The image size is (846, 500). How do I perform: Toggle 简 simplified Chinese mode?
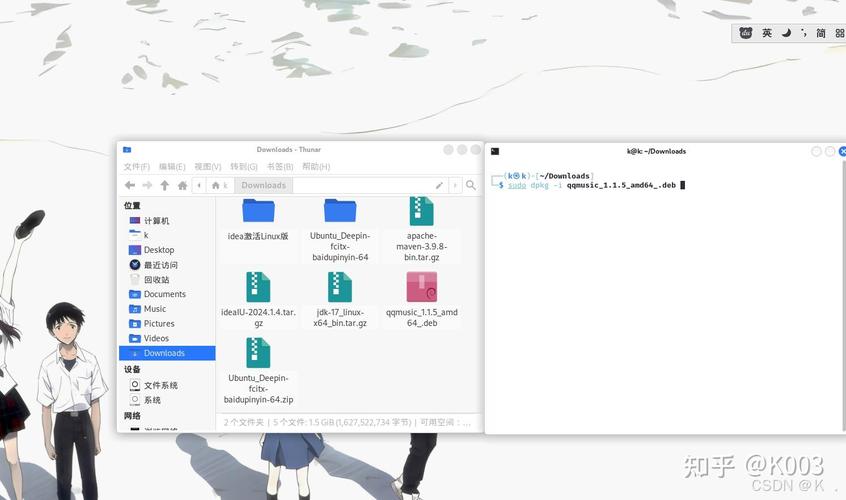point(821,33)
